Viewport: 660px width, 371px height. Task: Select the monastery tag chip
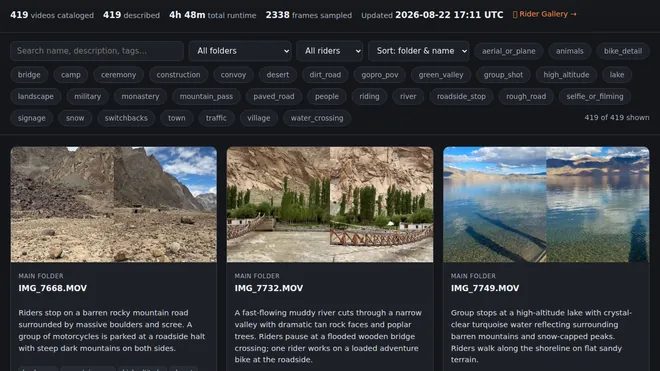coord(140,96)
